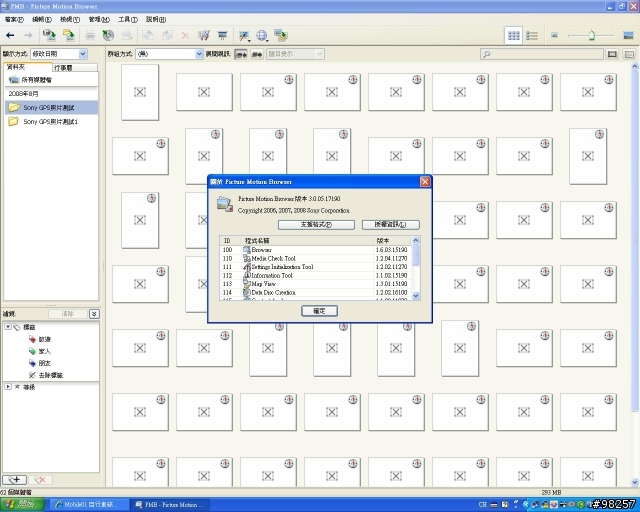Toggle the info panel icon beside search

pyautogui.click(x=629, y=54)
